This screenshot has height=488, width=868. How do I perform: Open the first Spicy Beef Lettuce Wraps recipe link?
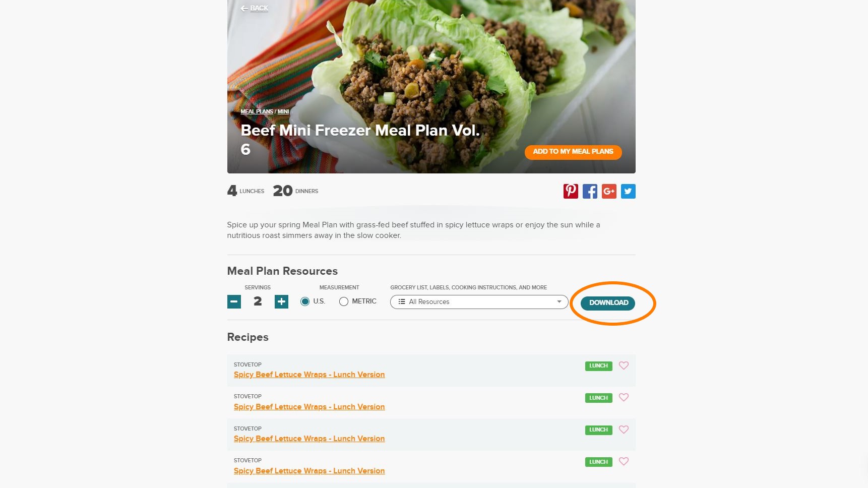coord(309,375)
